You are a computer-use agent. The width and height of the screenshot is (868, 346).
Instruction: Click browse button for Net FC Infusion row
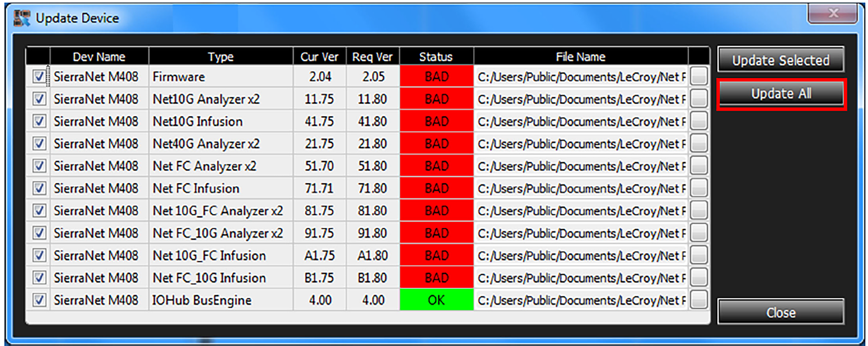(x=699, y=188)
